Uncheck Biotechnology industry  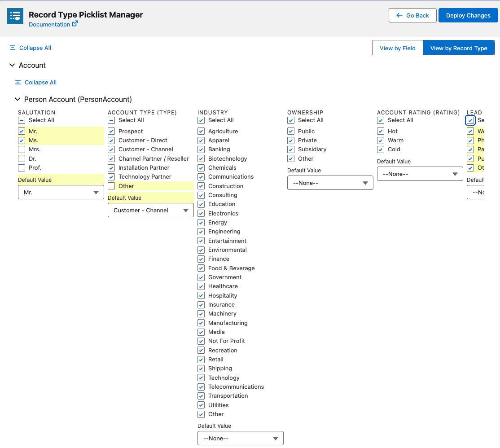point(201,158)
